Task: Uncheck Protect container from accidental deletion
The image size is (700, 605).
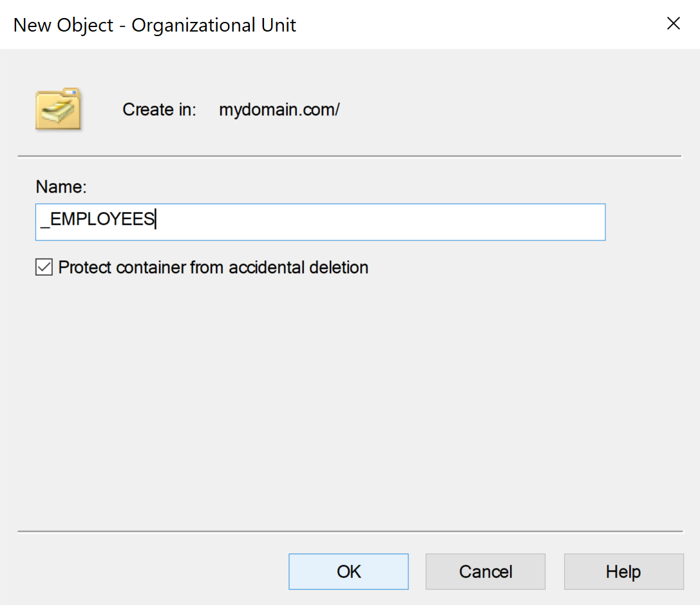Action: 44,267
